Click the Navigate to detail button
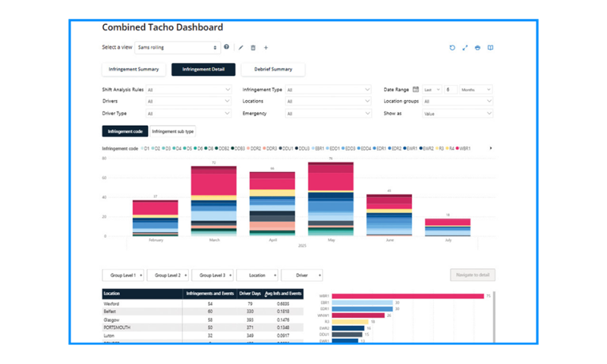 473,275
